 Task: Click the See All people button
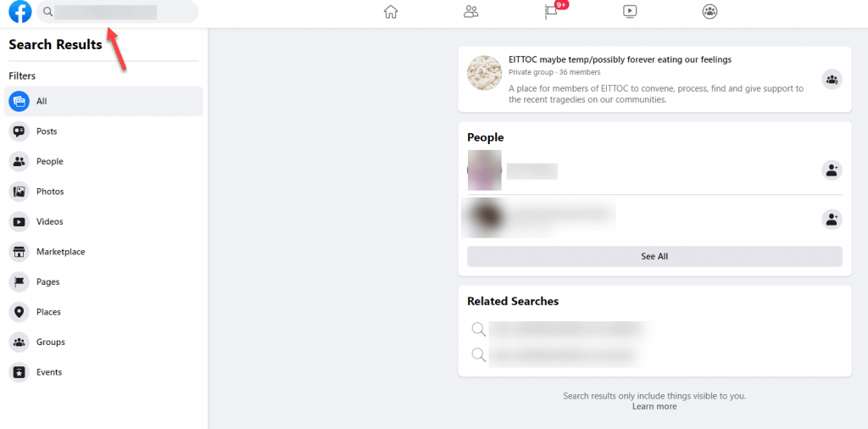[x=654, y=256]
